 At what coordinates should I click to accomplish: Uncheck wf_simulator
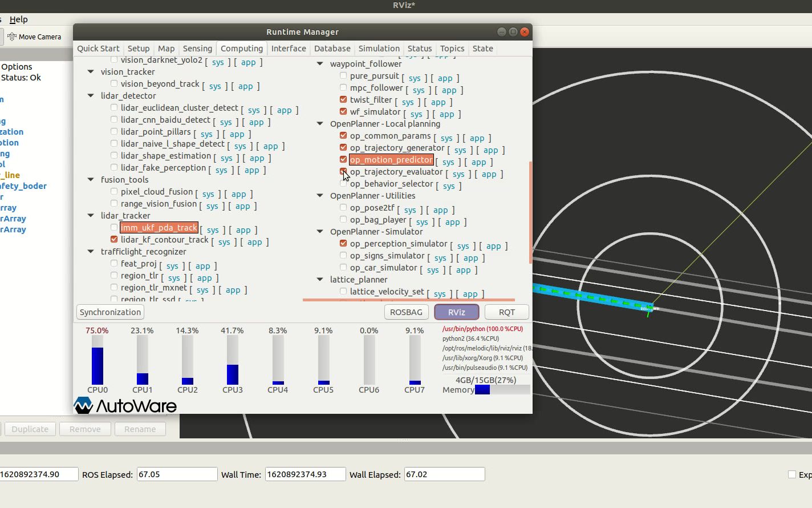coord(343,111)
